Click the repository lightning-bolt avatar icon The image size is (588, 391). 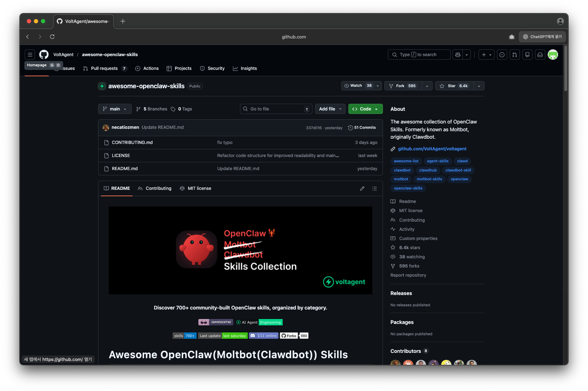pos(102,86)
